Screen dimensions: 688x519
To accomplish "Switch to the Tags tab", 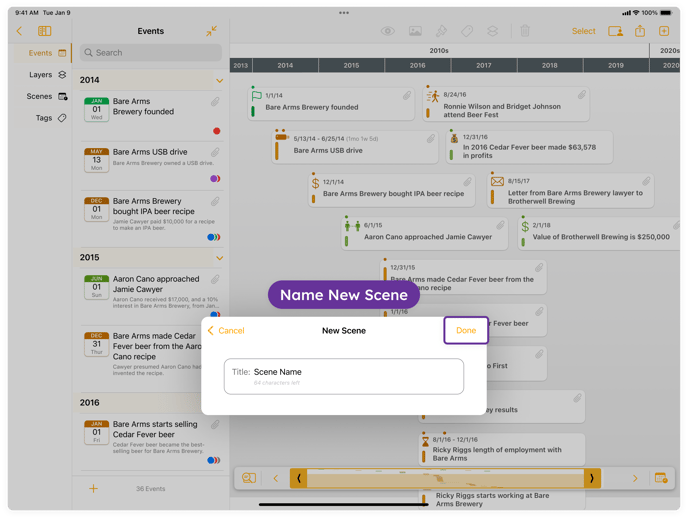I will point(43,118).
